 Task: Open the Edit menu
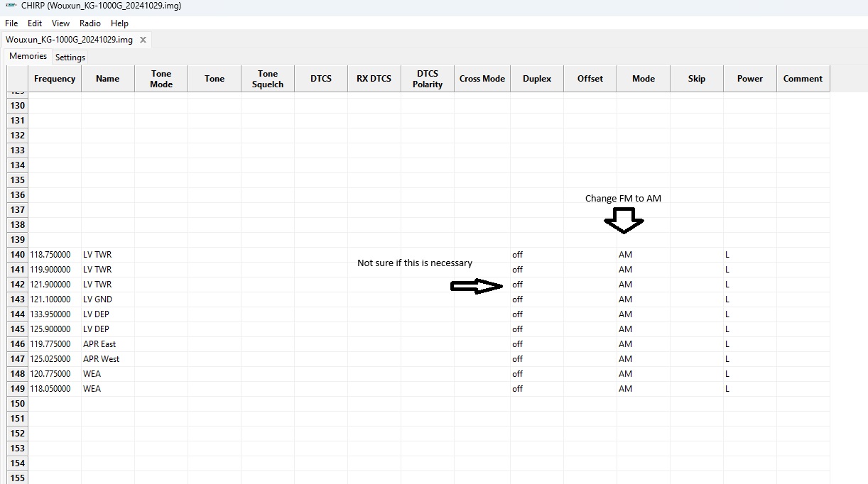(x=35, y=23)
